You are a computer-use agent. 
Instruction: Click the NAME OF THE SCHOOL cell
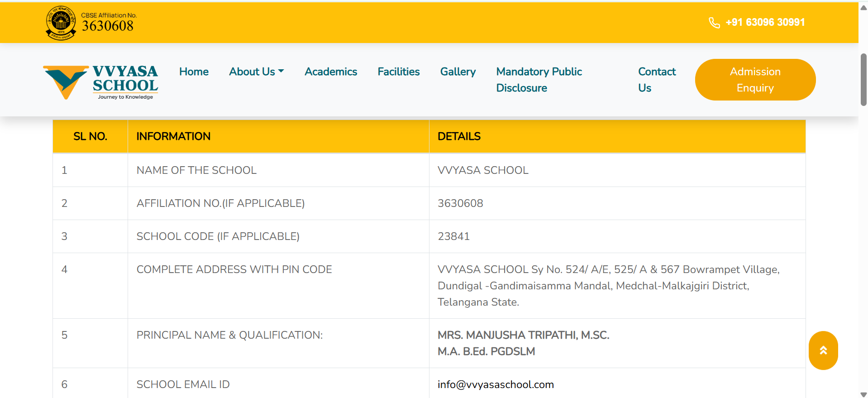point(278,170)
